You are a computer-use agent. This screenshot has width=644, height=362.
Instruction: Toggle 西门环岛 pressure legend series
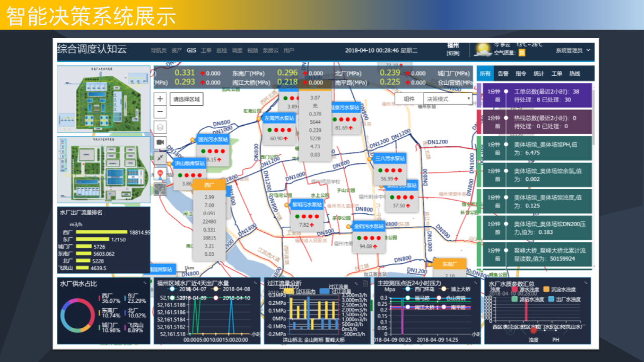tap(420, 289)
